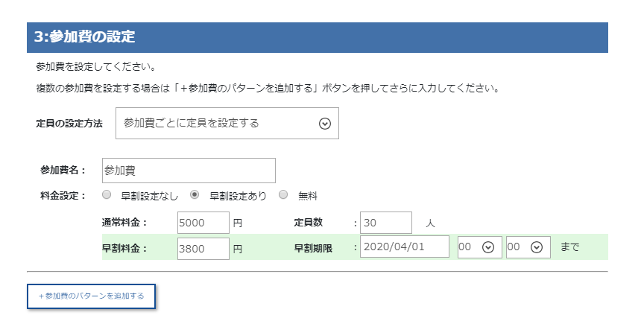Select the 早割設定なし radio button
This screenshot has width=644, height=318.
pos(107,195)
